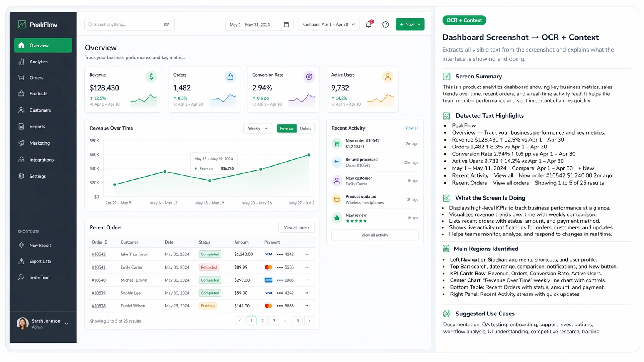Click the Revenue card dollar icon
Screen dimensions: 644x362
pyautogui.click(x=151, y=77)
